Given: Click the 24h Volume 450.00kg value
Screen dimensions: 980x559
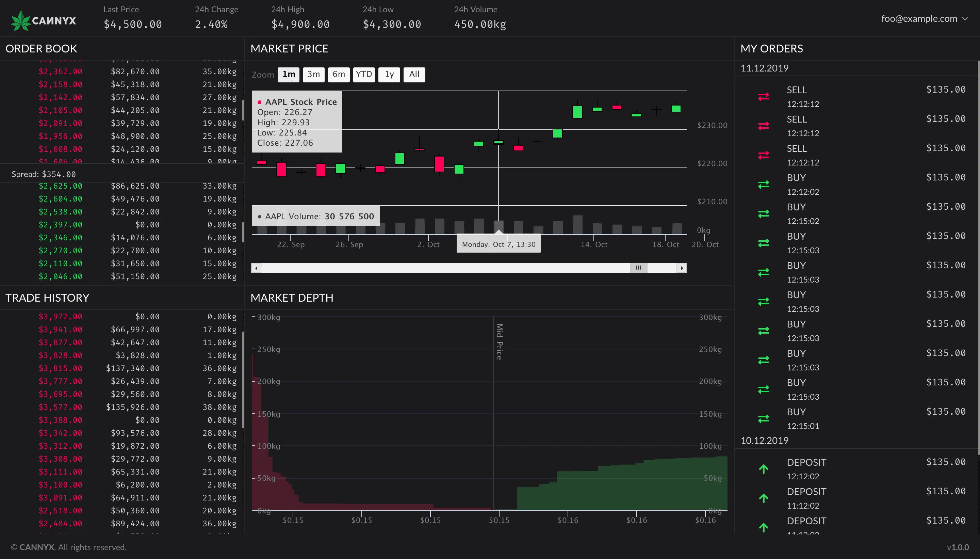Looking at the screenshot, I should click(x=480, y=24).
